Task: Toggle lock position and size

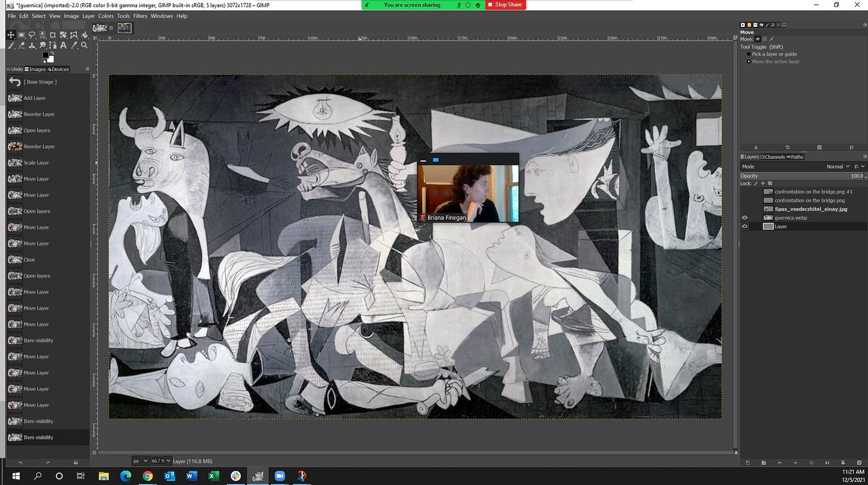Action: 762,183
